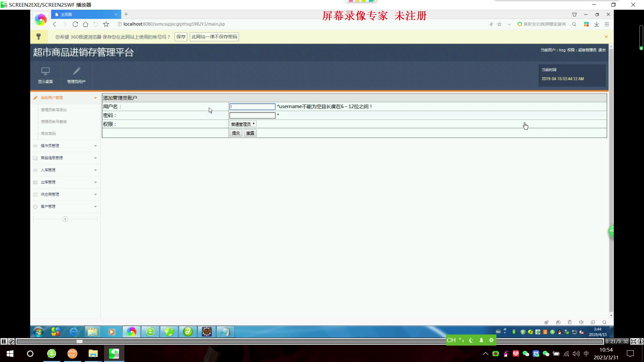644x362 pixels.
Task: Click the CH input language indicator
Action: click(451, 340)
